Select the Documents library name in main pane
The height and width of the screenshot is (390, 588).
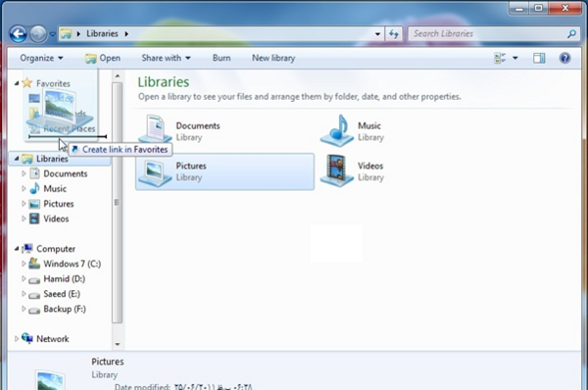tap(198, 126)
